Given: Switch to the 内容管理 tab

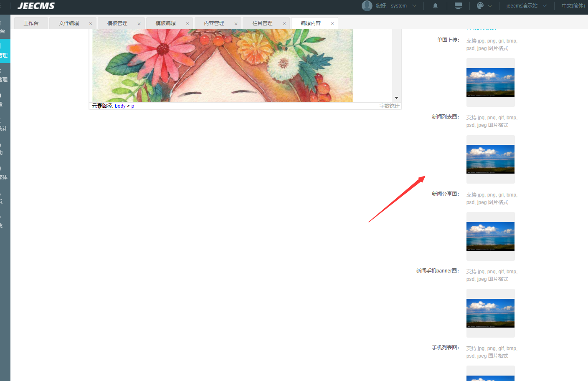Looking at the screenshot, I should [x=214, y=23].
